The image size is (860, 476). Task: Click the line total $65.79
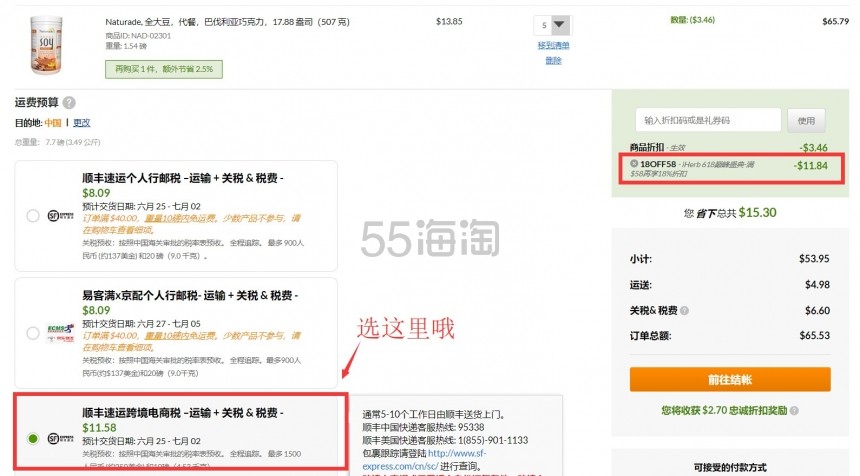(835, 21)
